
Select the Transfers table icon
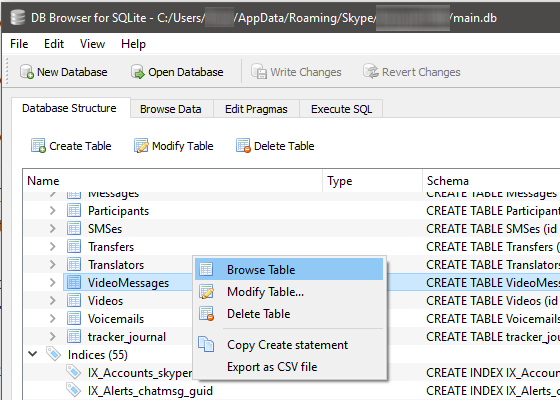coord(74,246)
